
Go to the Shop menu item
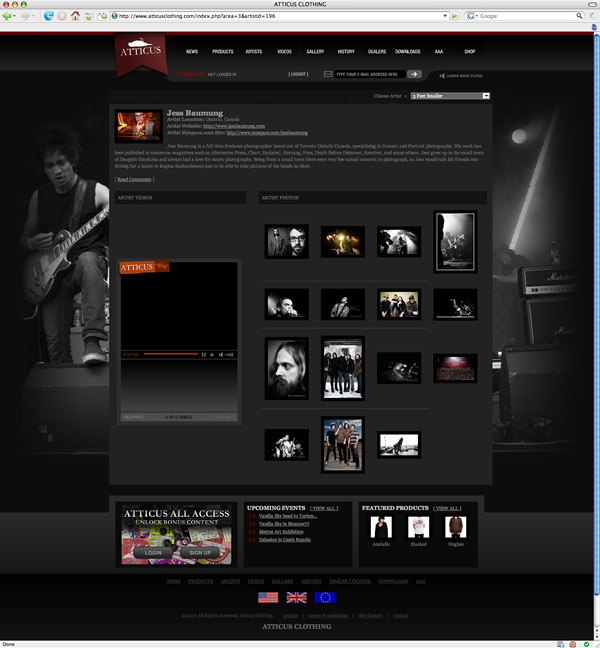click(x=469, y=51)
